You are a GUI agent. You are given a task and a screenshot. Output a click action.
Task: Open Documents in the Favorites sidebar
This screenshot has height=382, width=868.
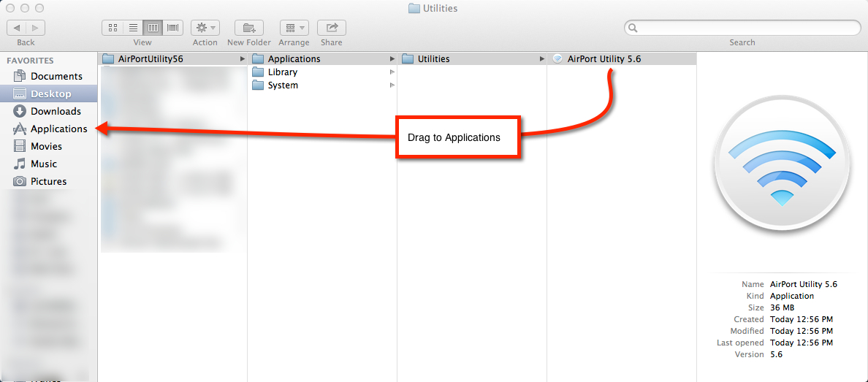coord(49,76)
